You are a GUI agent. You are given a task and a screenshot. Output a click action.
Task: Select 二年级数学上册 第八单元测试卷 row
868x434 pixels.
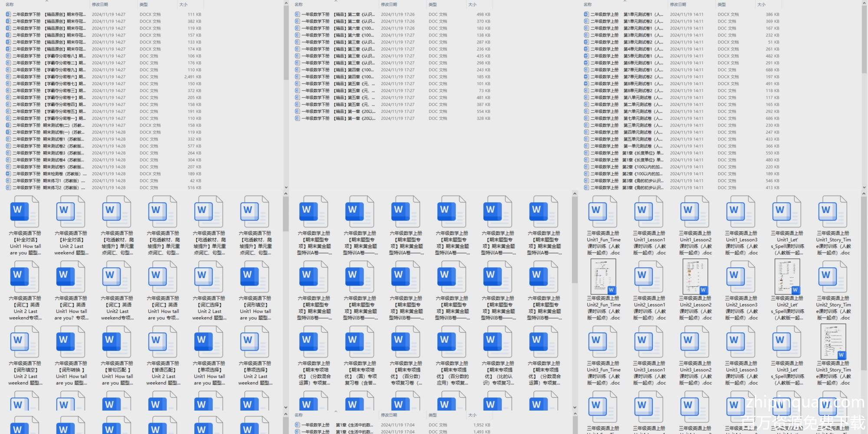625,98
